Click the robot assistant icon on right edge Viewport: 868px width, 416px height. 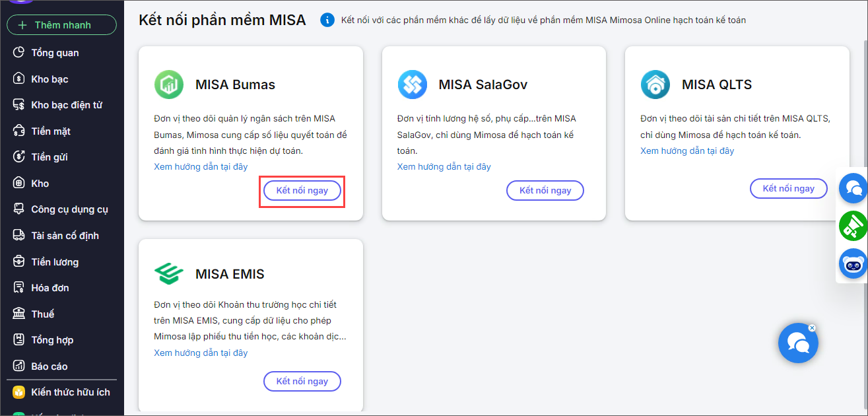point(852,264)
